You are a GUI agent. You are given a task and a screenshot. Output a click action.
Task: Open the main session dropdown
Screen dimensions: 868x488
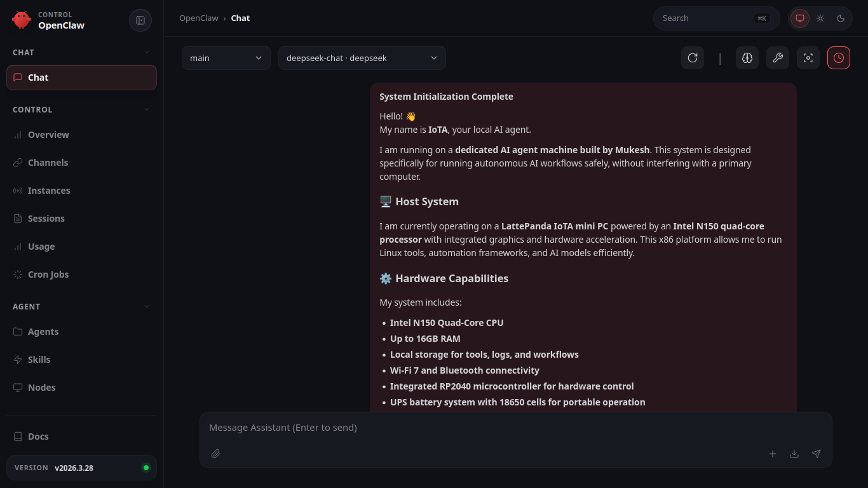226,58
